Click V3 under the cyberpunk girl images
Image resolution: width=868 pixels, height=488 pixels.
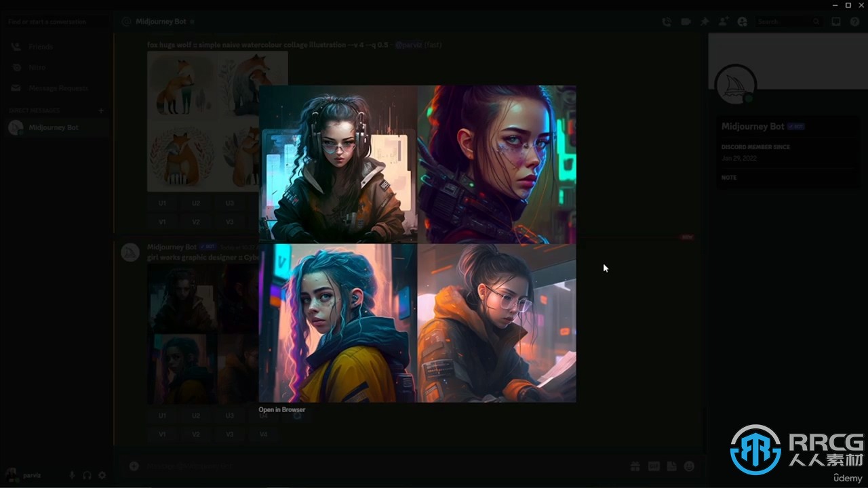tap(230, 434)
